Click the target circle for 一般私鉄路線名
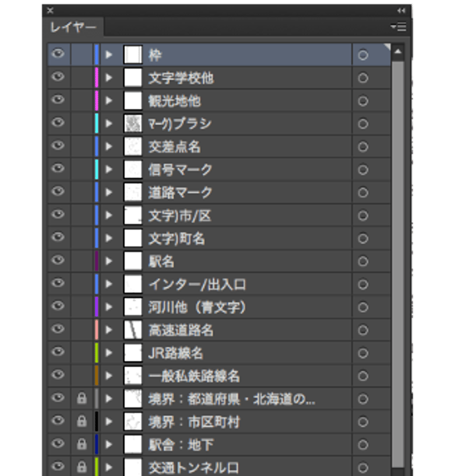 pos(363,376)
